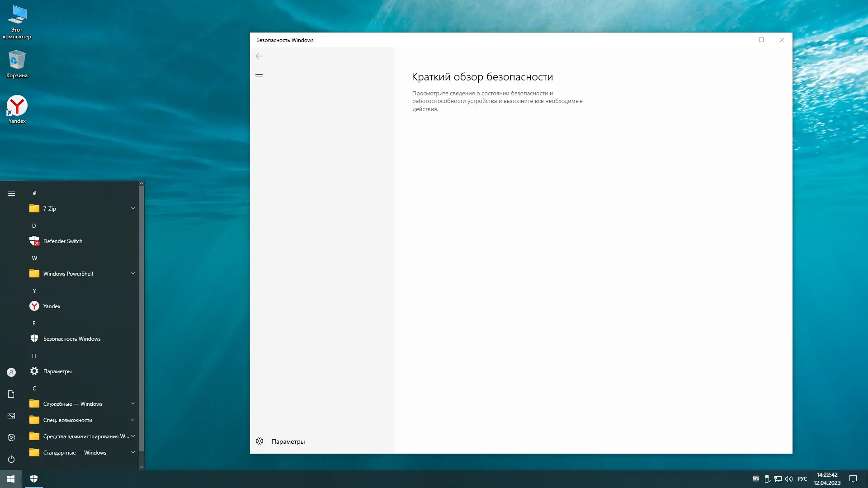Open user account icon in Start rail
The width and height of the screenshot is (868, 488).
point(11,372)
